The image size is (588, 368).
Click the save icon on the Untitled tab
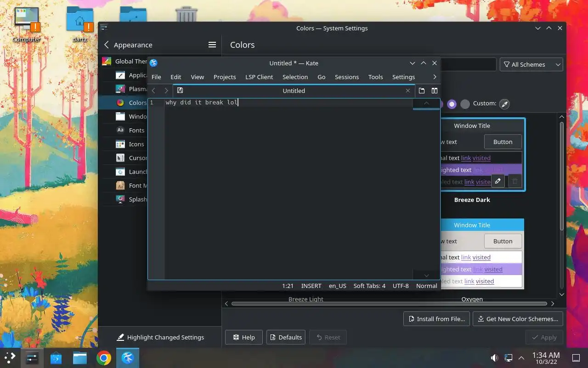[180, 91]
